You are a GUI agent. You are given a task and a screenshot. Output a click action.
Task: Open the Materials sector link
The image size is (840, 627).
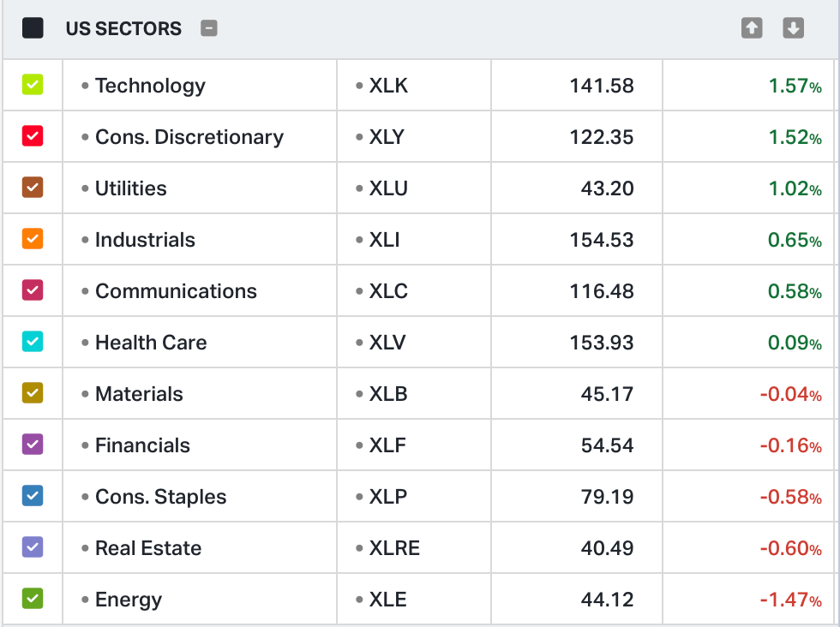click(139, 394)
